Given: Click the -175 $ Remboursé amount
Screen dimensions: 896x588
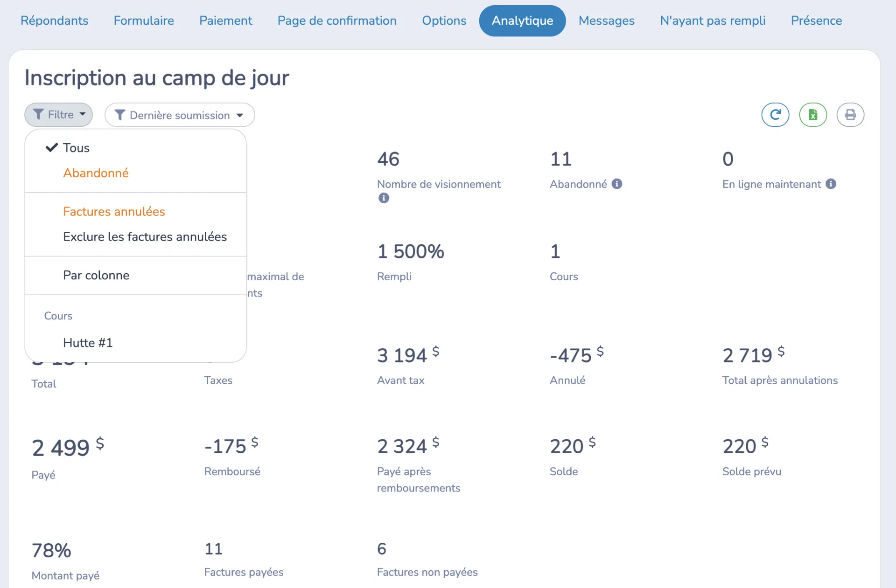Looking at the screenshot, I should coord(231,446).
